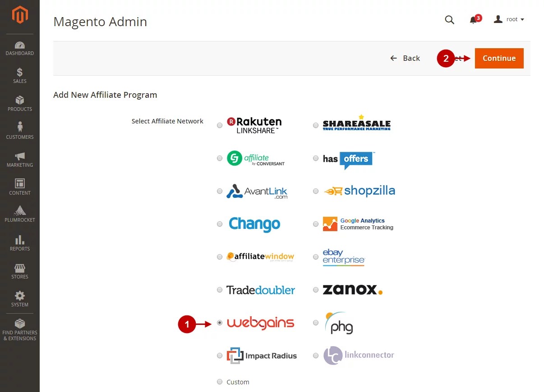Pick the Tradedoubler affiliate network
The height and width of the screenshot is (392, 544).
click(220, 290)
